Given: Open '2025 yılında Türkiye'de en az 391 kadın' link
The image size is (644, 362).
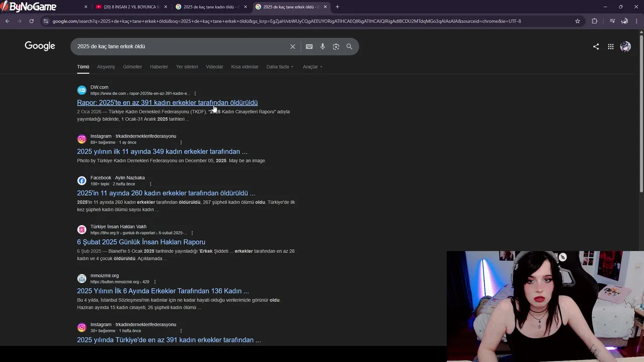Looking at the screenshot, I should point(169,340).
